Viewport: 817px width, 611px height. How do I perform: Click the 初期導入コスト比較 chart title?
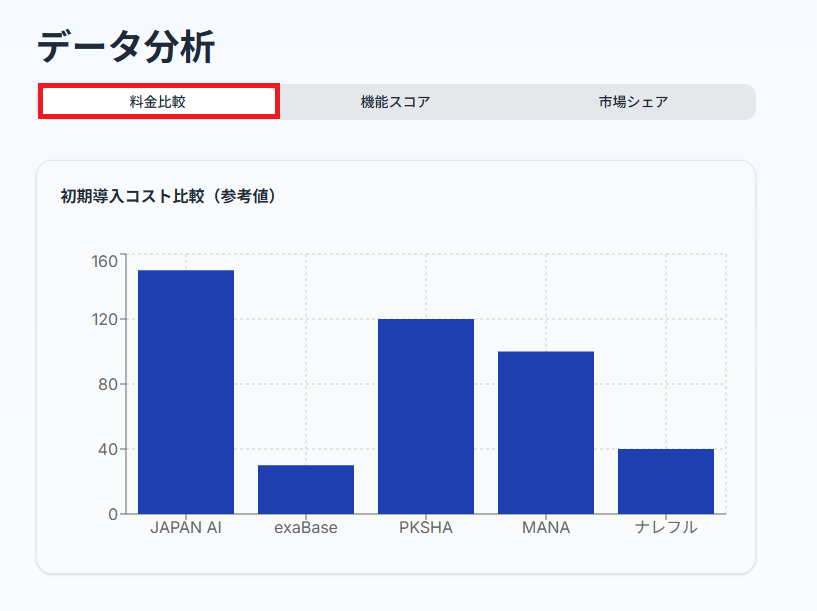tap(168, 196)
